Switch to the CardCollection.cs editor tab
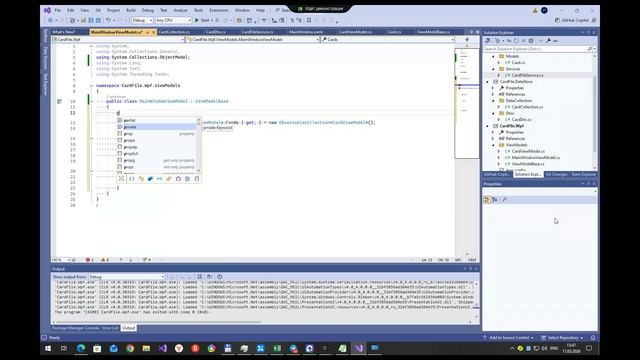 coord(174,32)
